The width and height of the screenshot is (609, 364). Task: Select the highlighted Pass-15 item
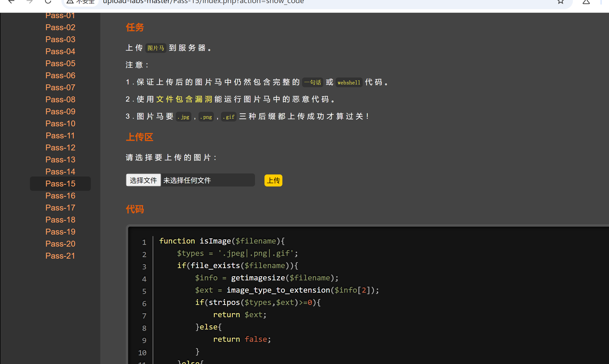click(x=60, y=184)
